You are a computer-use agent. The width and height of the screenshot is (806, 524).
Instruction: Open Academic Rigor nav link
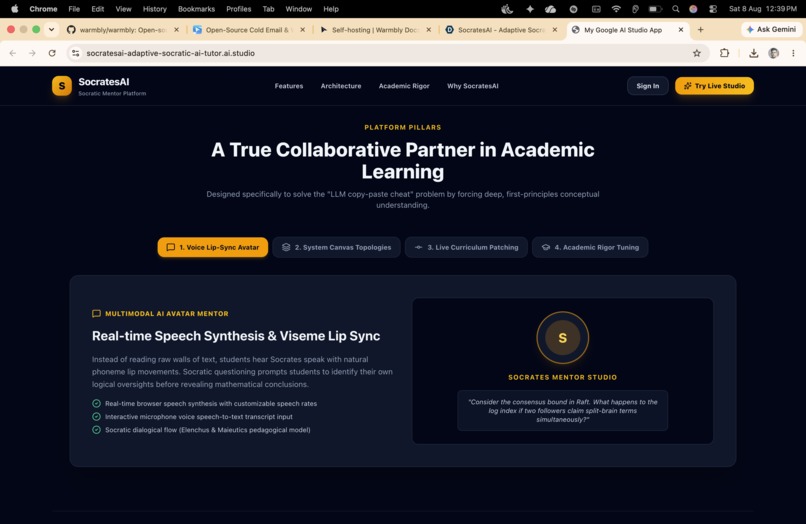[x=404, y=86]
